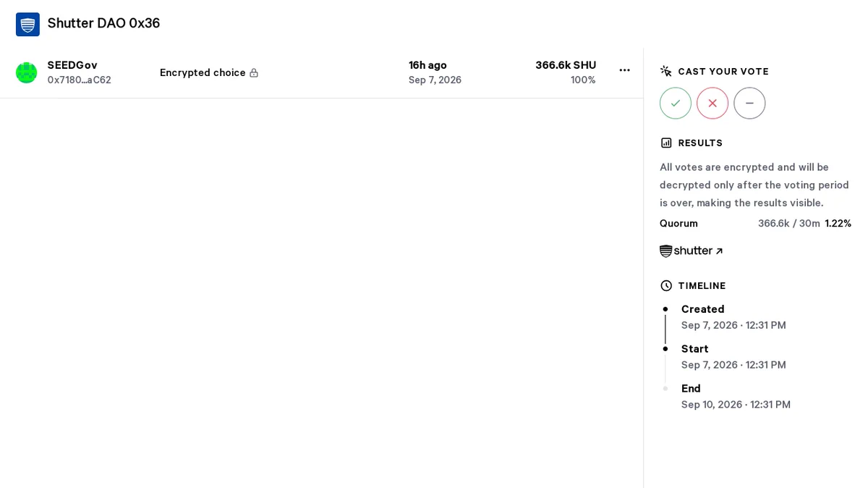
Task: Choose Abstain with the minus button
Action: [749, 104]
